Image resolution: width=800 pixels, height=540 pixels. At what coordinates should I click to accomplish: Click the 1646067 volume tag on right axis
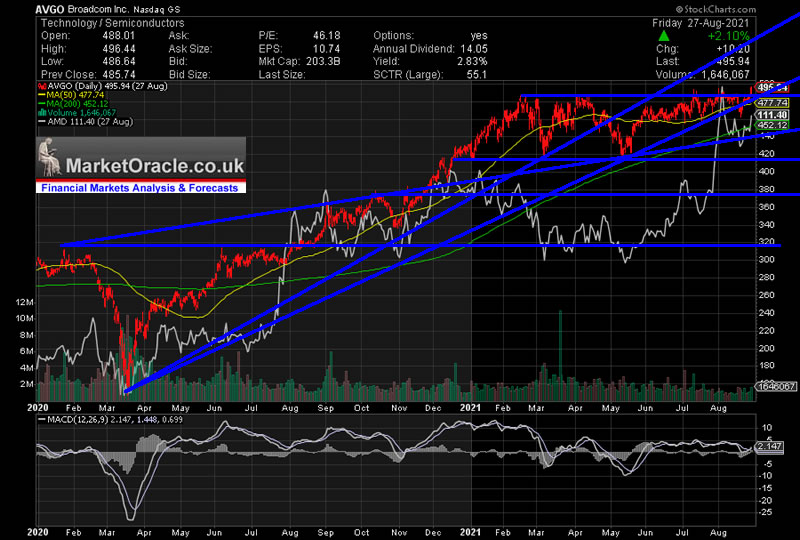(776, 386)
